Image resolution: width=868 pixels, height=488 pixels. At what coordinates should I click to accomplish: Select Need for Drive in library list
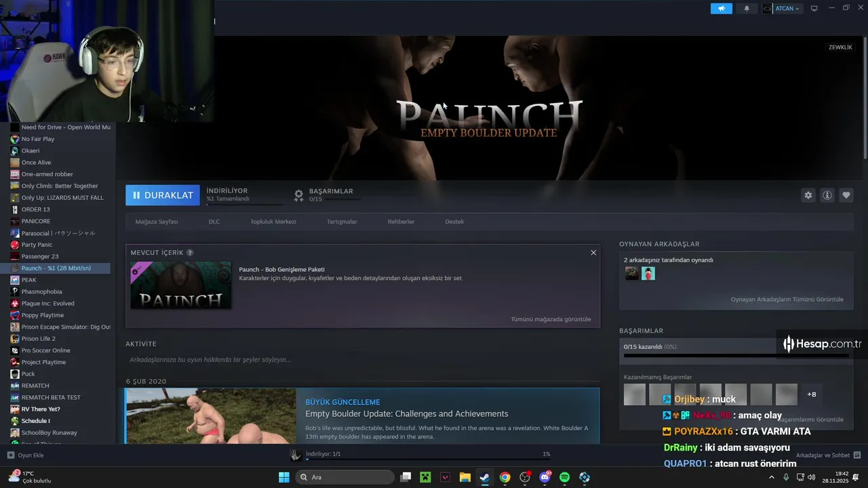click(x=60, y=127)
